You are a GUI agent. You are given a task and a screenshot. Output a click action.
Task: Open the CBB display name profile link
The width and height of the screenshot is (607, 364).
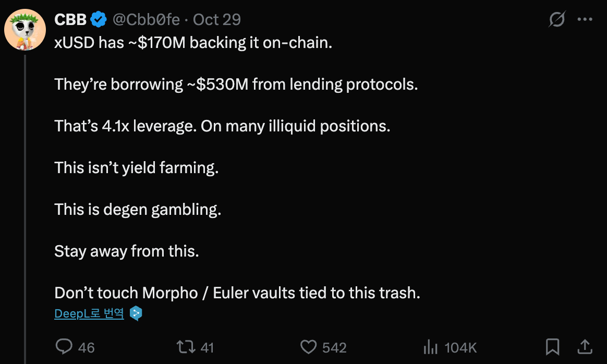click(x=70, y=20)
